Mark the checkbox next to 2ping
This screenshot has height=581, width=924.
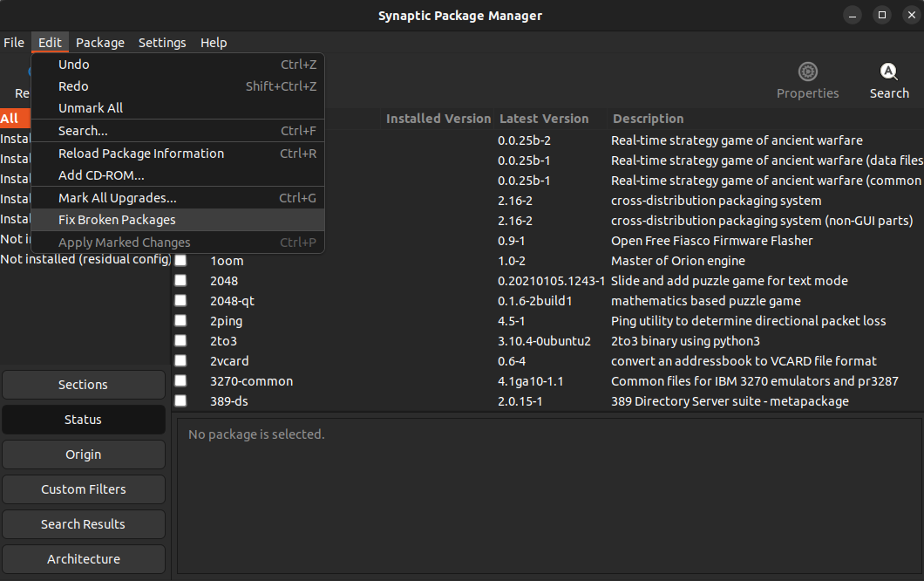click(x=180, y=321)
